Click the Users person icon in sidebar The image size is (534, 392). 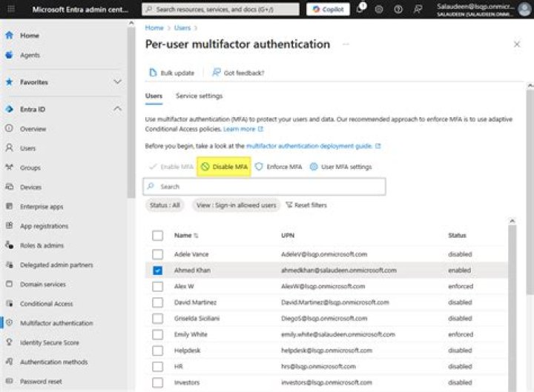click(10, 147)
